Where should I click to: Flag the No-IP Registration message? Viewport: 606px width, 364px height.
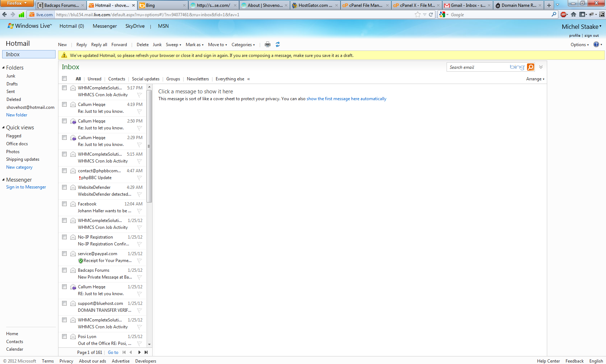click(139, 244)
